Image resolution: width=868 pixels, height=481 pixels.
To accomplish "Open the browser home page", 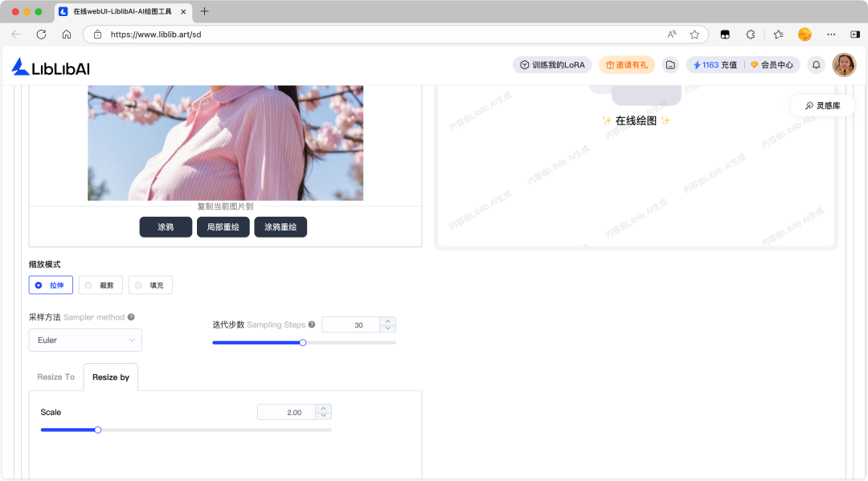I will pyautogui.click(x=67, y=35).
